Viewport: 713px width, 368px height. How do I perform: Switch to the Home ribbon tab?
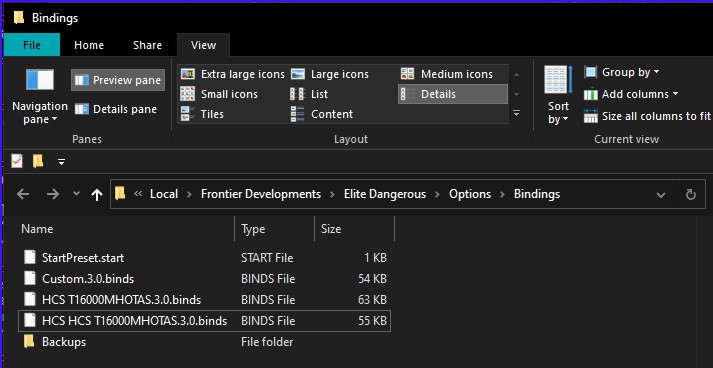pos(89,45)
